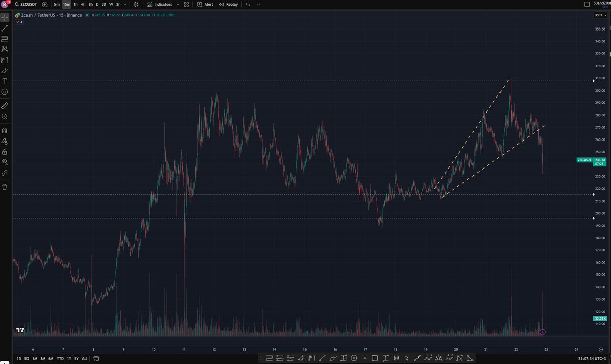Viewport: 611px width, 364px height.
Task: Set date range to 6M
Action: 51,359
